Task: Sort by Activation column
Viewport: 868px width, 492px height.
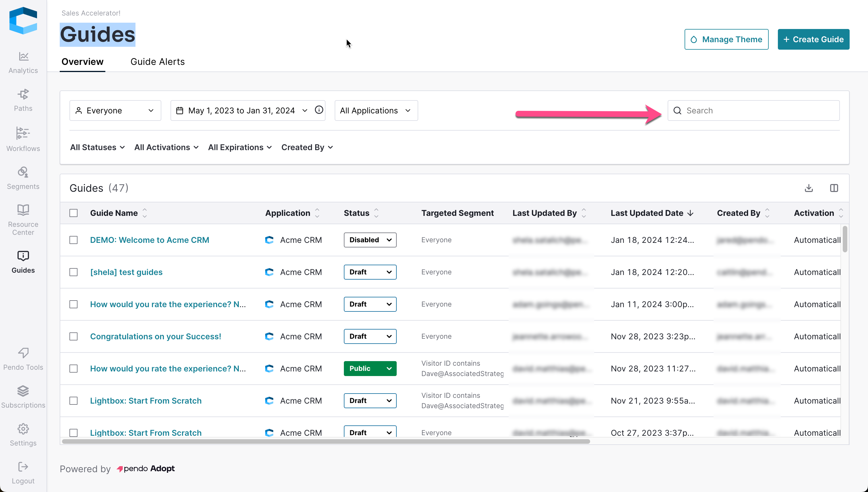Action: [x=841, y=213]
